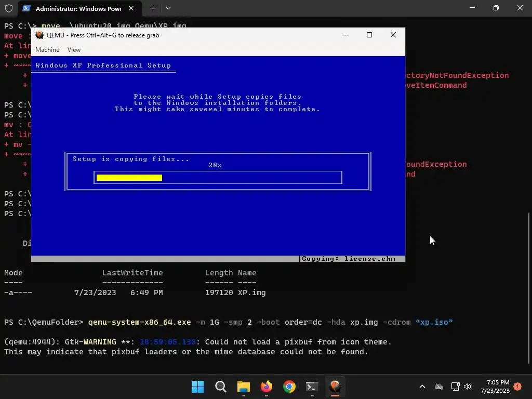Click the XP.img file name in listing

(x=252, y=292)
